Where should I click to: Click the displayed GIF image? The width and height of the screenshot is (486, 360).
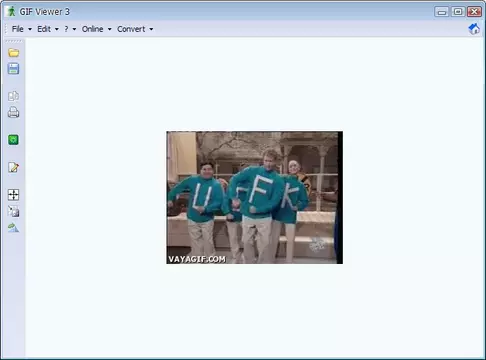point(255,198)
